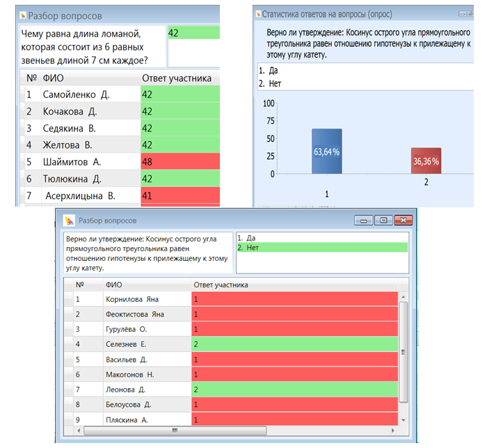485x448 pixels.
Task: Click the horizontal scrollbar left arrow
Action: pos(79,431)
